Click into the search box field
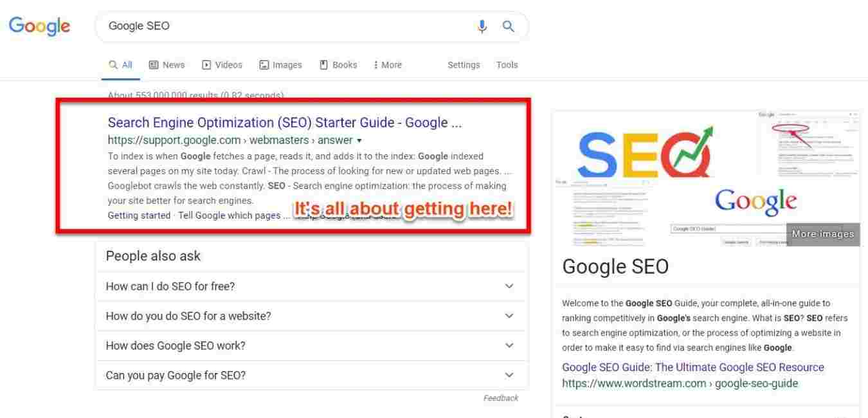 tap(283, 26)
